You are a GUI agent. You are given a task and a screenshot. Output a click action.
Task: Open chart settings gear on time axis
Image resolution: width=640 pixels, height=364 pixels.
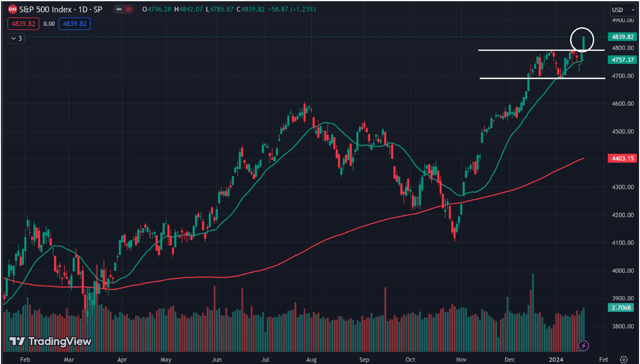click(x=623, y=359)
